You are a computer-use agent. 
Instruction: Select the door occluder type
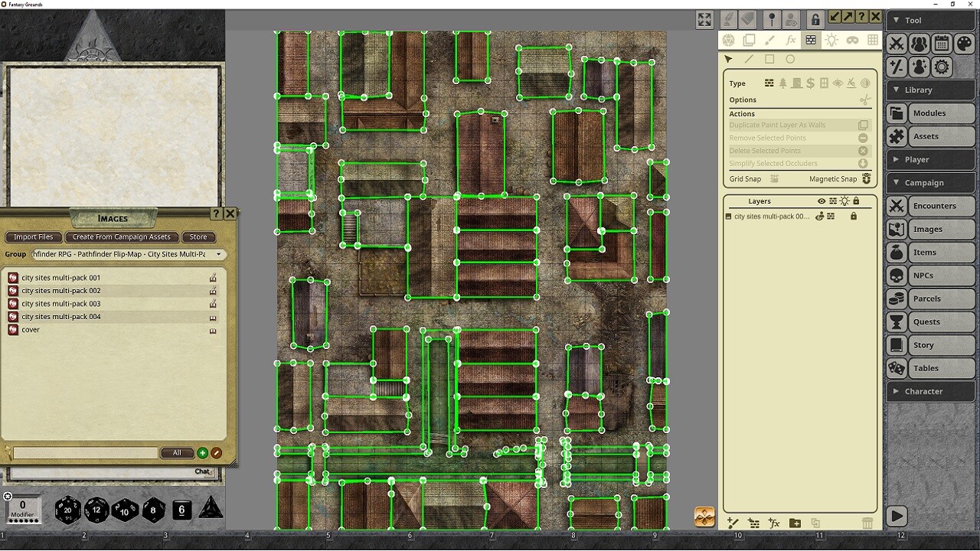[796, 83]
